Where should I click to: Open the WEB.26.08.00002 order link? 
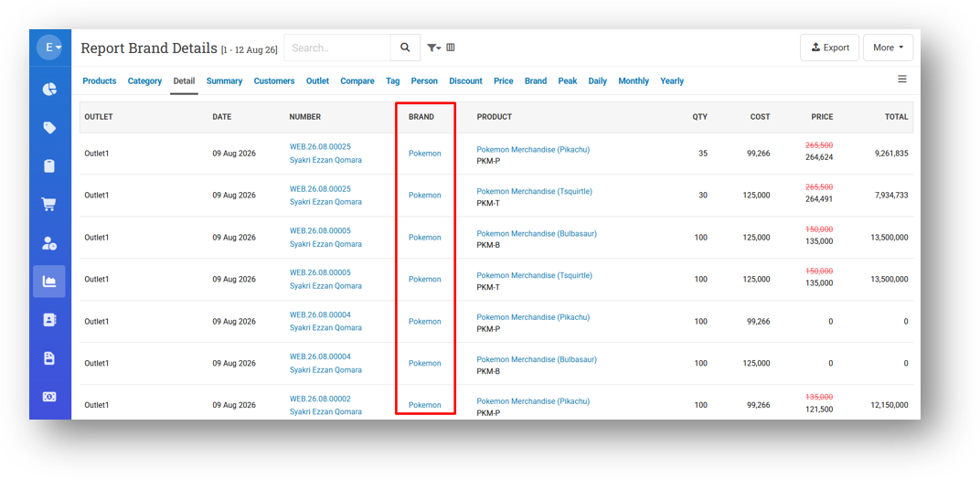[x=320, y=399]
